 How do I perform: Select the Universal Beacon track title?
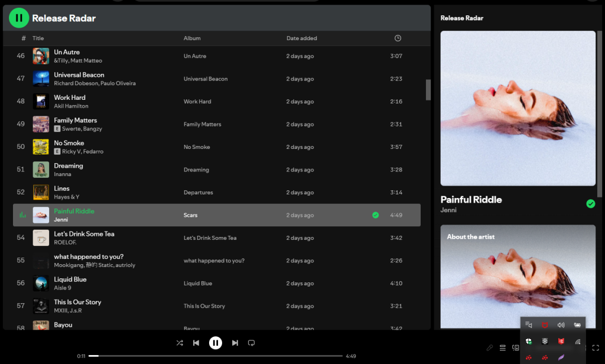click(79, 75)
